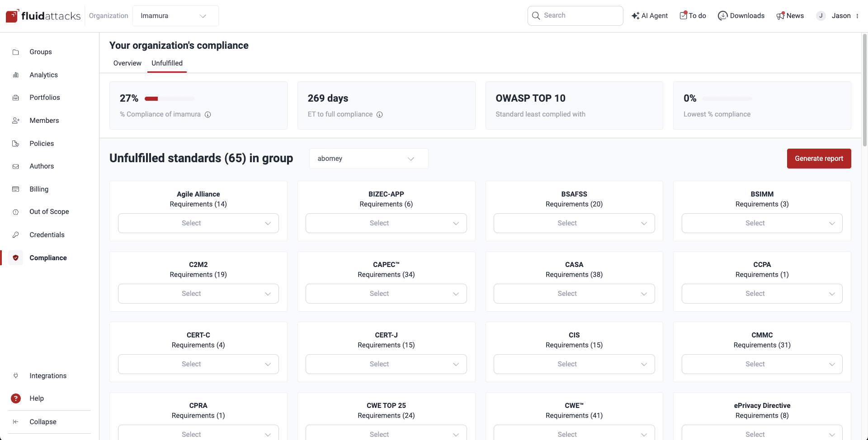Open the Members page via its sidebar icon
The image size is (868, 440).
[x=16, y=121]
